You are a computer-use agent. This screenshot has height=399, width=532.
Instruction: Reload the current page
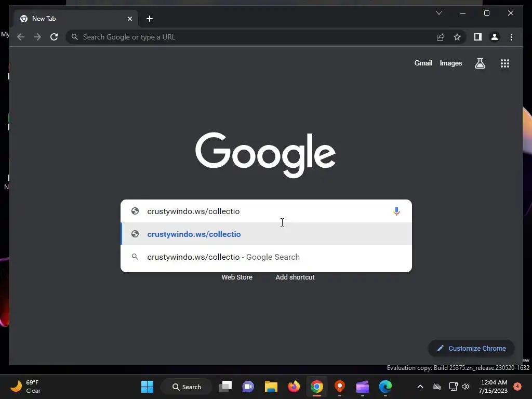click(x=54, y=37)
